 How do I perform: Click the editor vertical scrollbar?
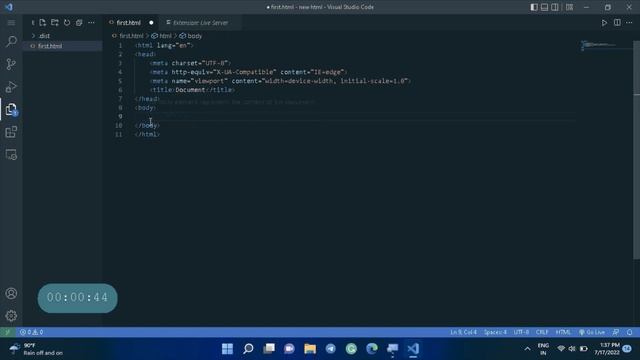tap(636, 149)
